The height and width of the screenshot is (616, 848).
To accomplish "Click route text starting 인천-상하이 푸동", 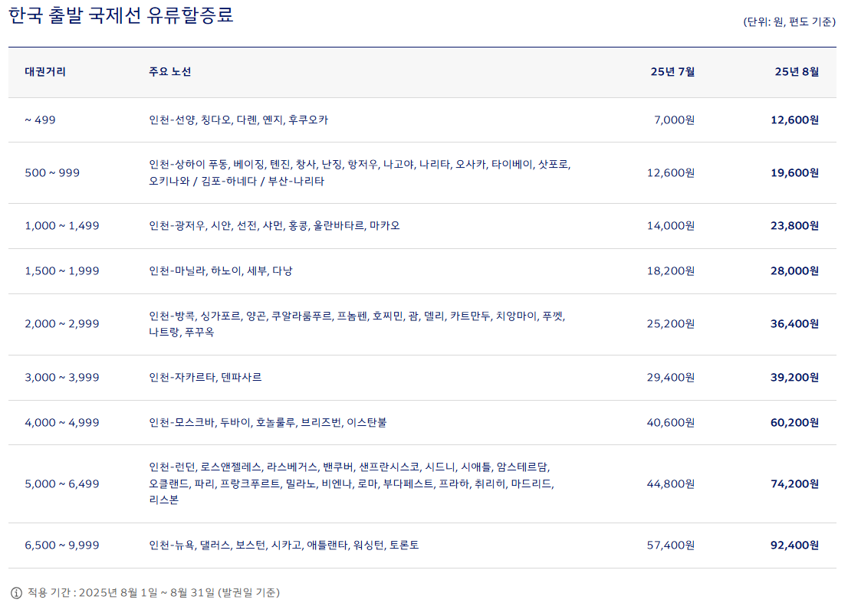I will tap(360, 172).
